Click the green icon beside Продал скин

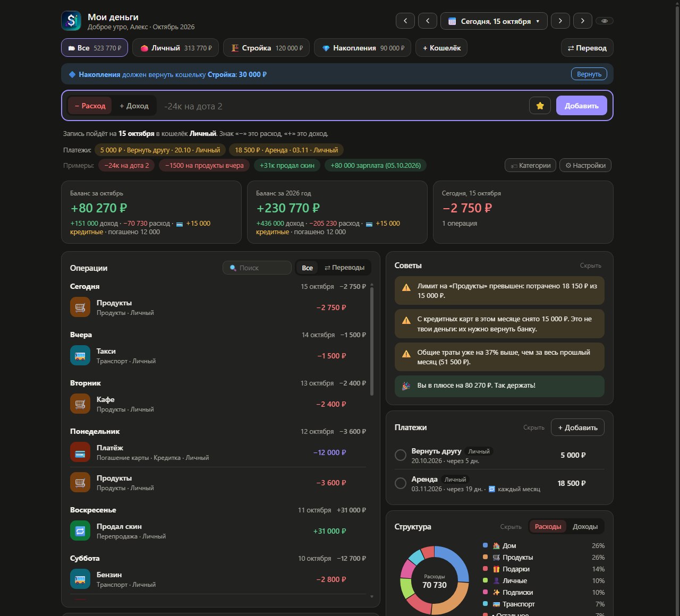pos(80,531)
